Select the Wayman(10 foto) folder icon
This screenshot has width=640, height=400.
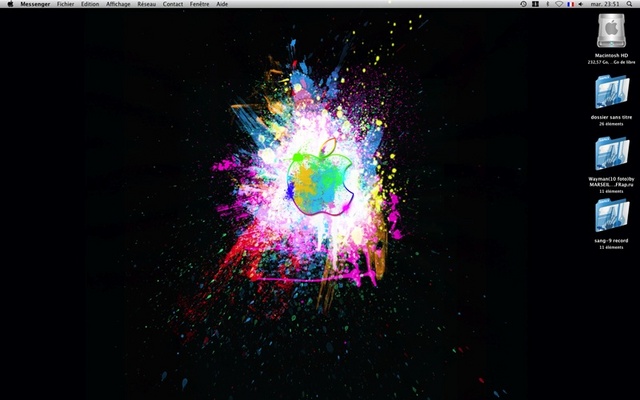coord(612,153)
